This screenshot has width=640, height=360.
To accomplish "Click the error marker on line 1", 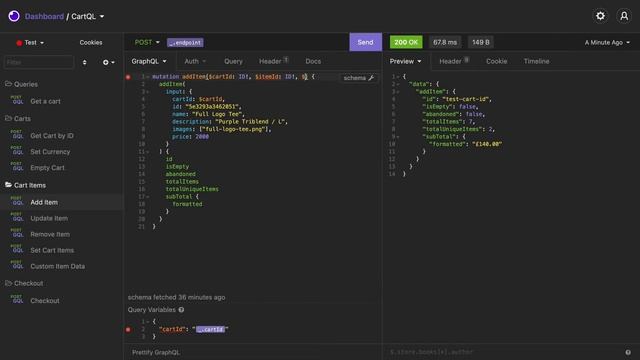I will point(128,77).
